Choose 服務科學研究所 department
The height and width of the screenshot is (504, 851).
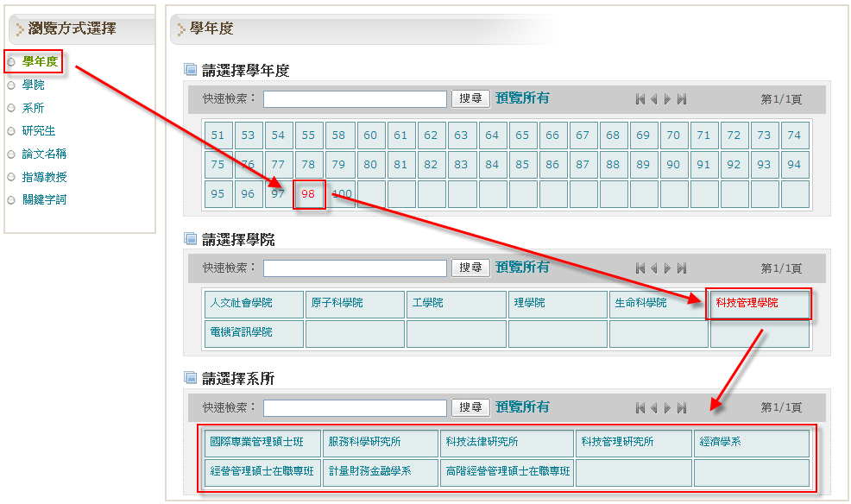(x=365, y=442)
